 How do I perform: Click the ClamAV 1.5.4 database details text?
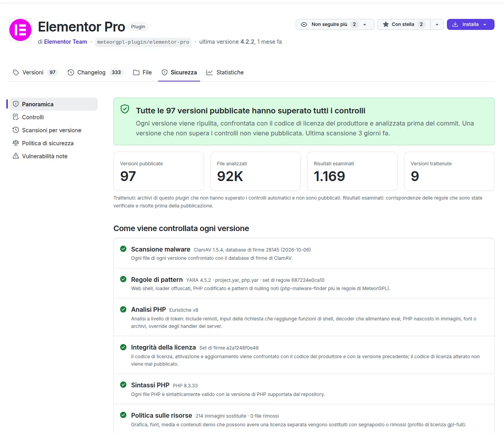[252, 250]
